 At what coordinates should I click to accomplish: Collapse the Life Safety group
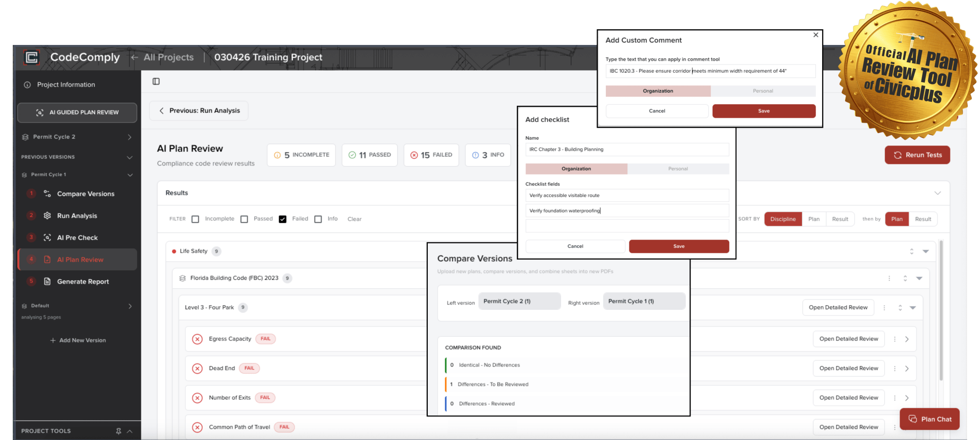[925, 252]
